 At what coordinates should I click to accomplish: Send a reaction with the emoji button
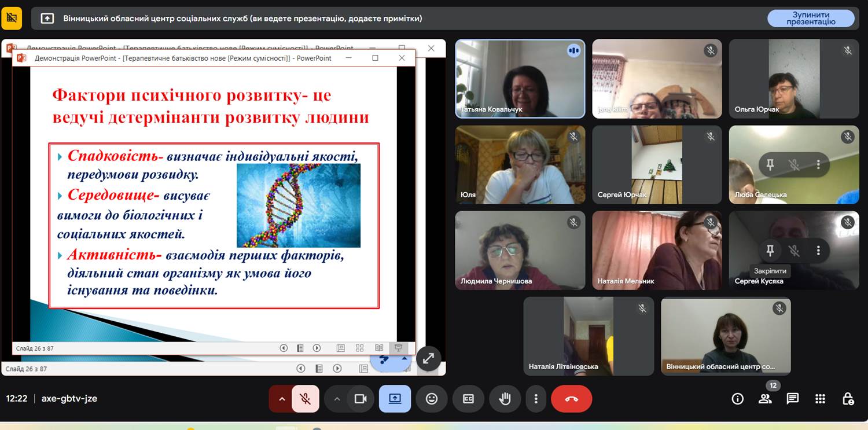click(x=431, y=399)
